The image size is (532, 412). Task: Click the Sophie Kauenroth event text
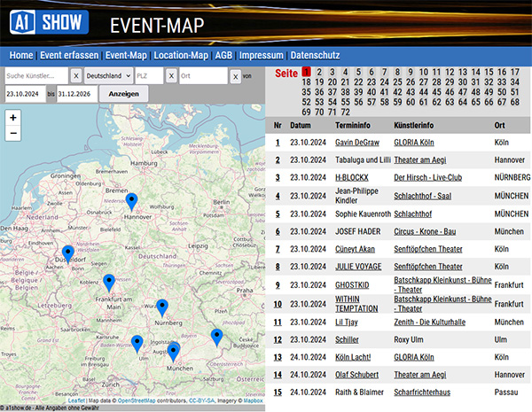[363, 214]
